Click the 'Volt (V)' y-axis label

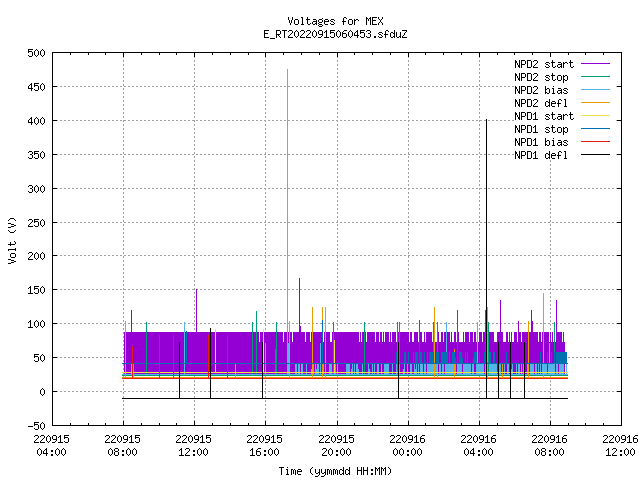(x=12, y=241)
